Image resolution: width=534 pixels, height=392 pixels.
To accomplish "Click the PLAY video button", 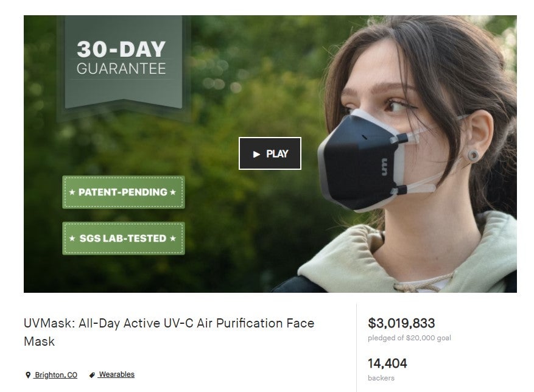I will (270, 153).
